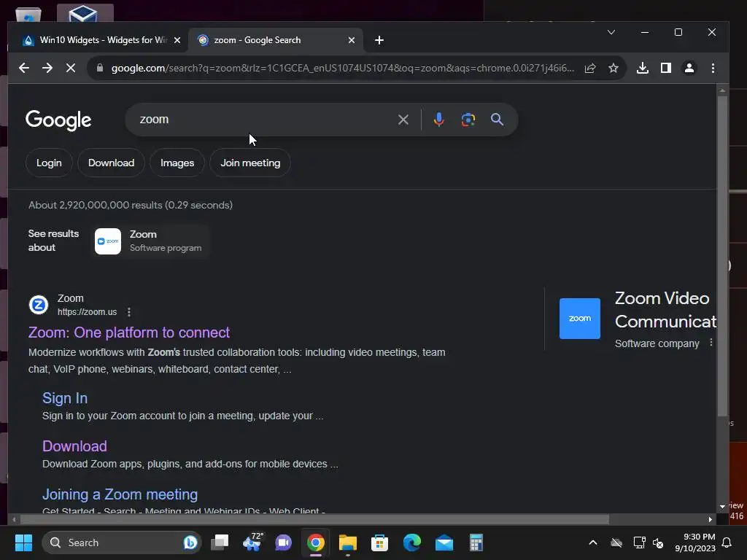
Task: Filter results by Login chip
Action: coord(49,163)
